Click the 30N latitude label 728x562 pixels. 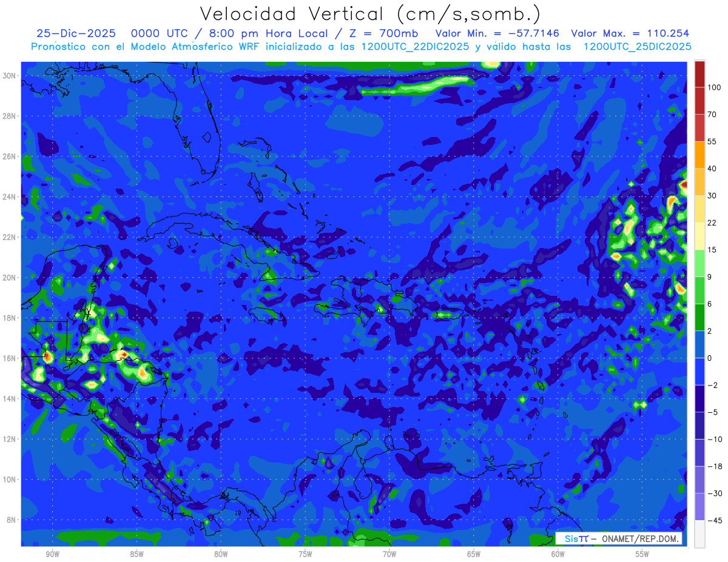[x=9, y=76]
